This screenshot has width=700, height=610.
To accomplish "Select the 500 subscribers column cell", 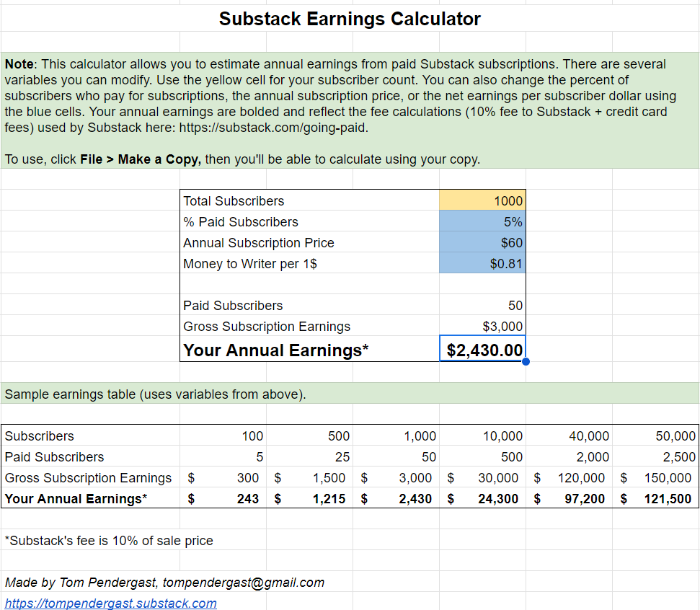I will (310, 436).
